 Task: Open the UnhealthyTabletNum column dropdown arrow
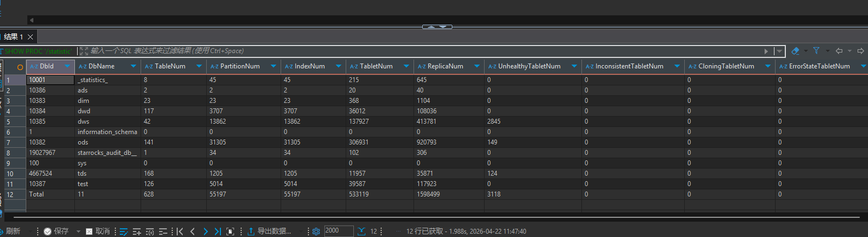[574, 66]
